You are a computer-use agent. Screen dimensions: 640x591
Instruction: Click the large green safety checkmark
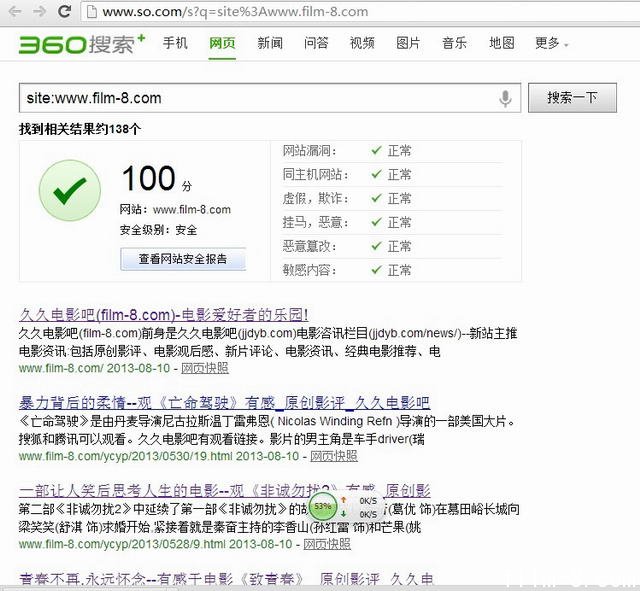pyautogui.click(x=70, y=191)
